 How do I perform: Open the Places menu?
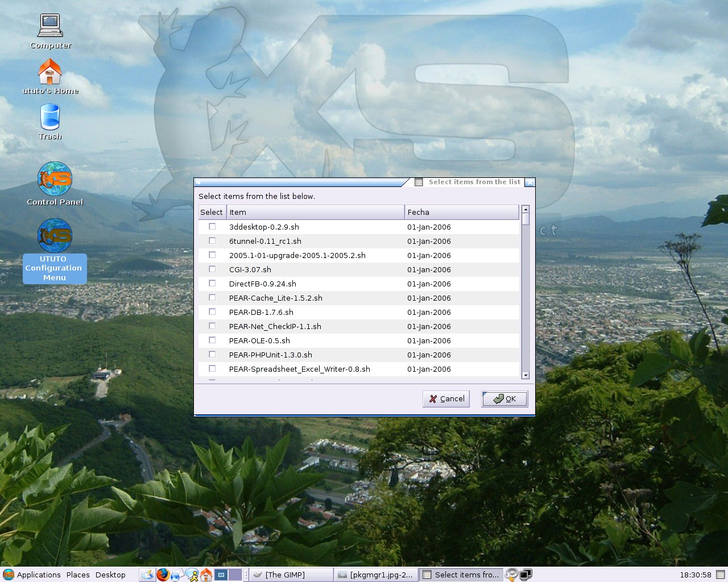[78, 575]
